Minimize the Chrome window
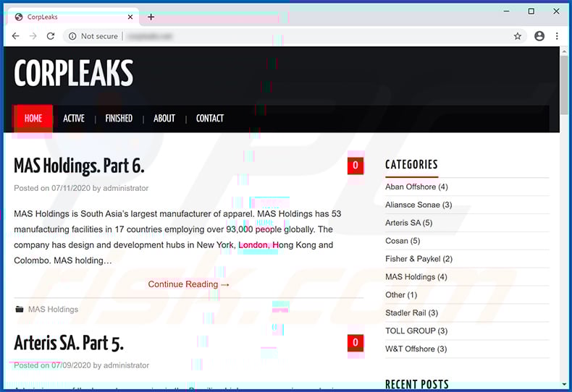Screen dimensions: 572x392 tap(506, 12)
